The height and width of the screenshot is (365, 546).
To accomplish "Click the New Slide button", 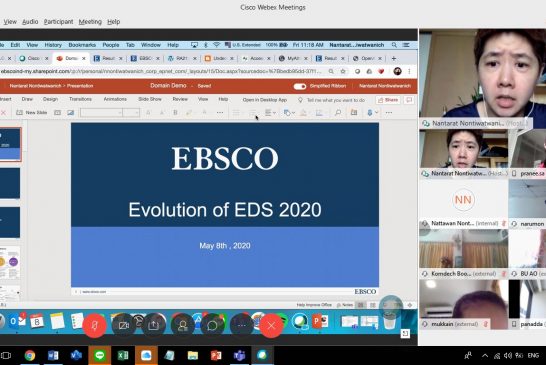I will point(32,112).
